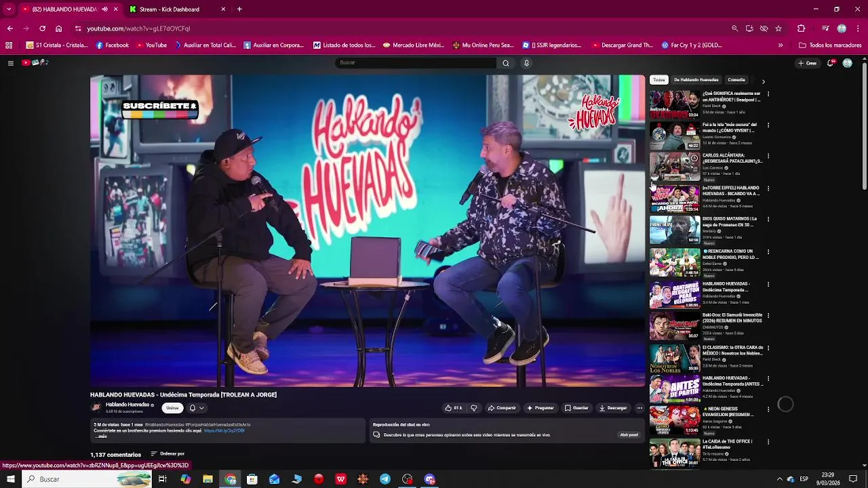868x488 pixels.
Task: Open the Prometeo saga video thumbnail
Action: coord(675,230)
